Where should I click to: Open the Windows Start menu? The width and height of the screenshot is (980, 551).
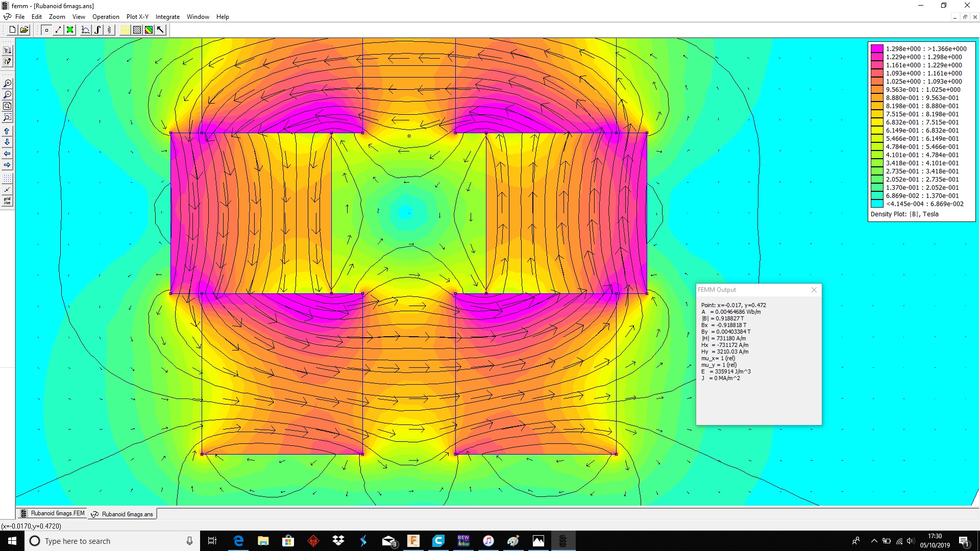pyautogui.click(x=12, y=541)
